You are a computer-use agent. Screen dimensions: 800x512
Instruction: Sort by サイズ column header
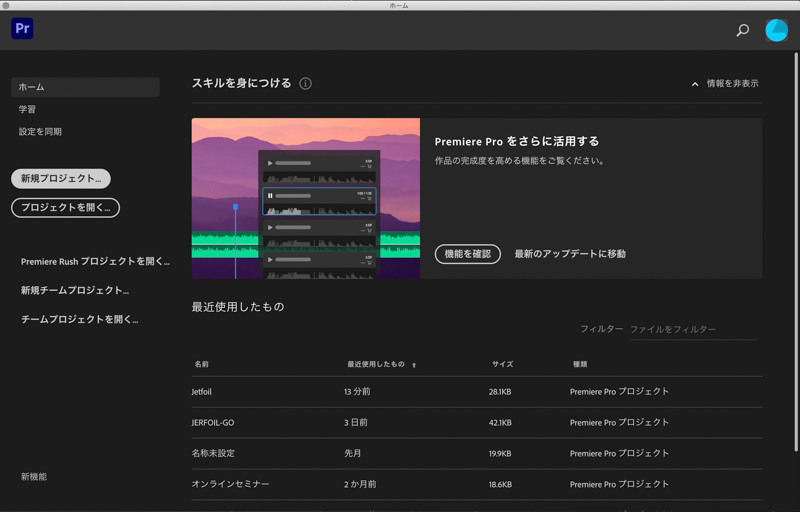503,364
